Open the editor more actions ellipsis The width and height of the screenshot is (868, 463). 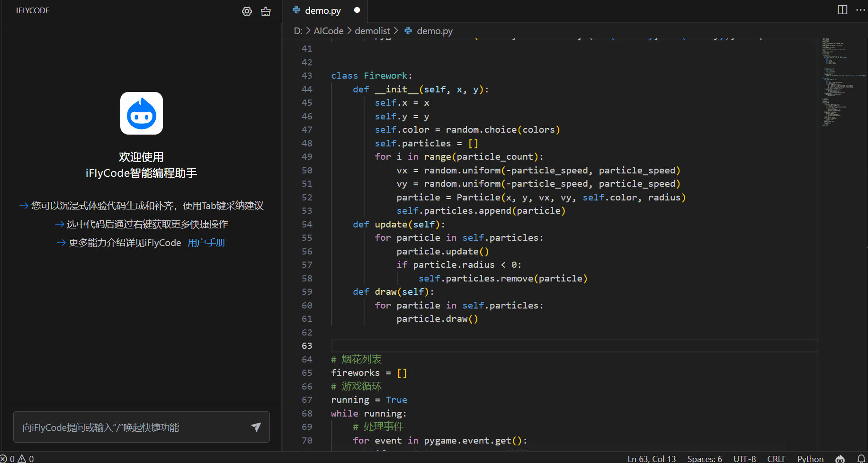click(860, 10)
